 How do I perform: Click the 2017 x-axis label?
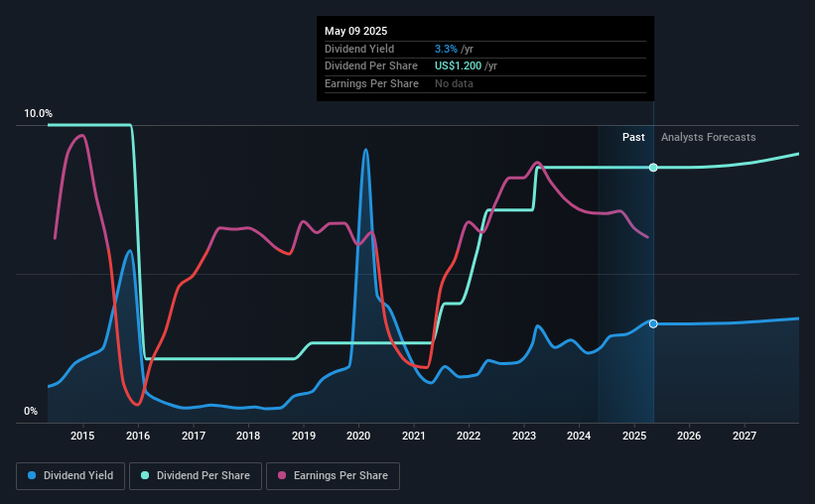tap(194, 436)
